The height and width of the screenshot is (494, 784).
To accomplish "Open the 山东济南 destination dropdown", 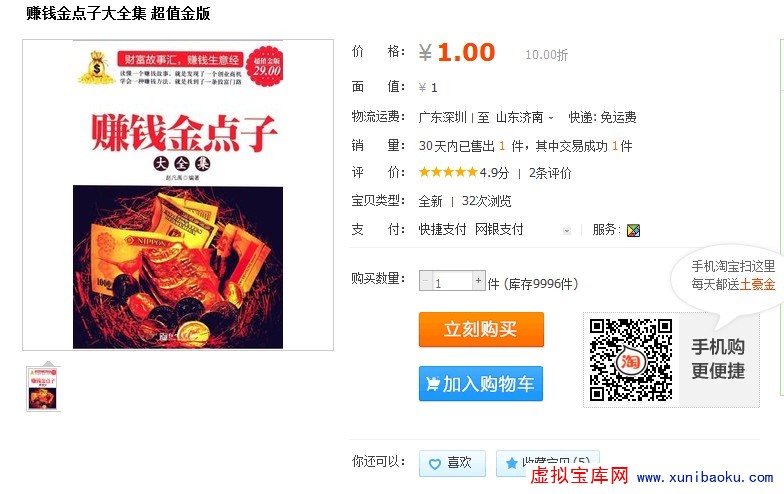I will pyautogui.click(x=524, y=118).
